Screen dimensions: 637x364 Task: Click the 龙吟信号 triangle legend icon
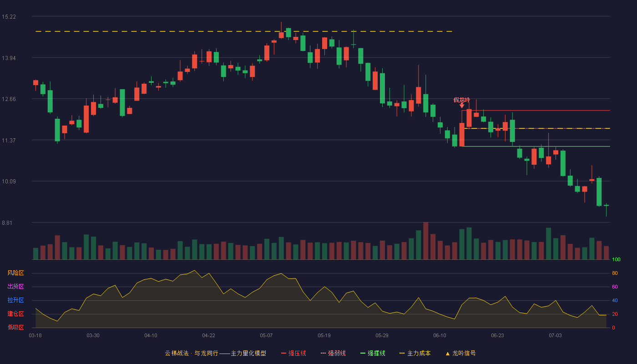click(x=447, y=354)
